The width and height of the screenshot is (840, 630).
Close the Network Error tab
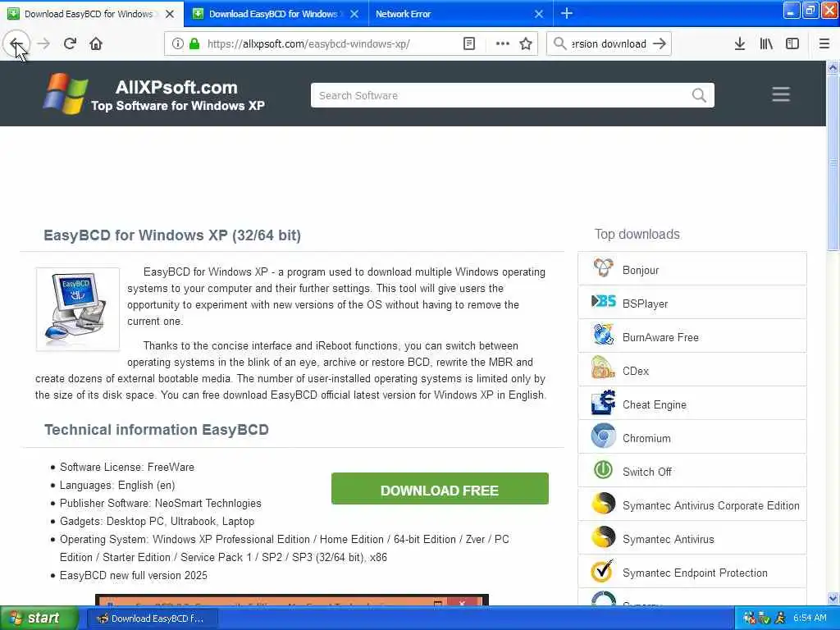(x=539, y=14)
